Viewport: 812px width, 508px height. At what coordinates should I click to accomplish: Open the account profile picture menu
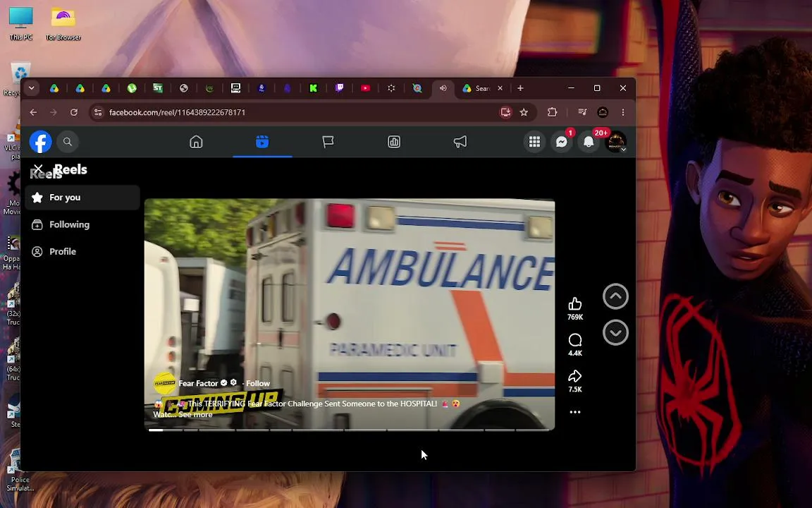[616, 142]
